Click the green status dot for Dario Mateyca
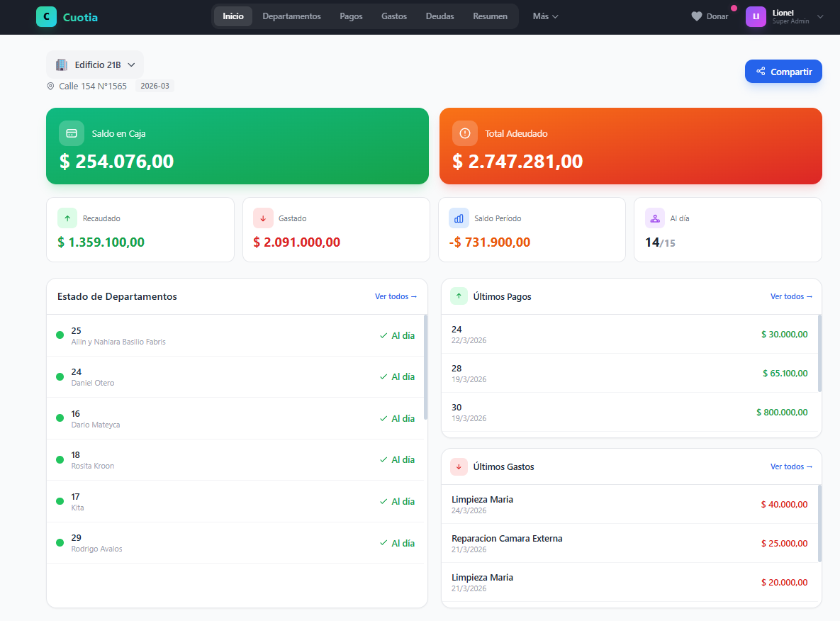The image size is (840, 621). (60, 418)
